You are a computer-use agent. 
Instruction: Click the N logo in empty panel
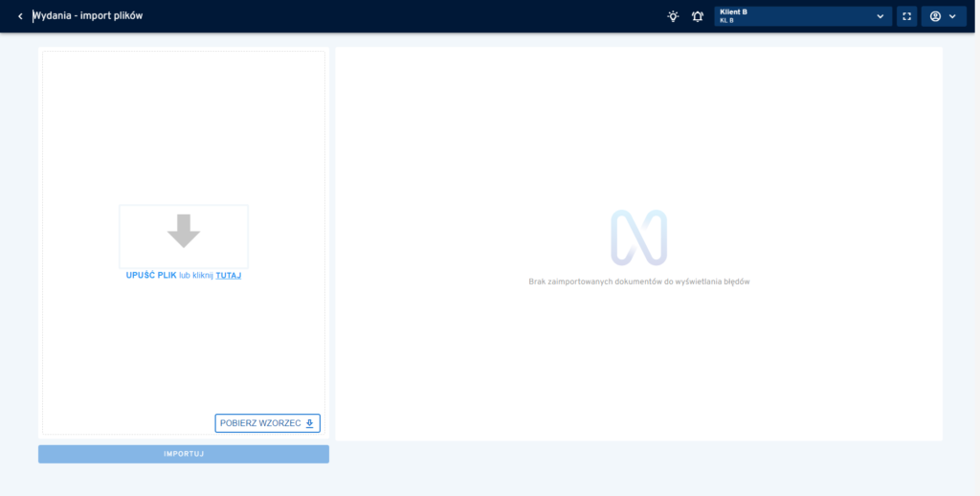pos(638,237)
